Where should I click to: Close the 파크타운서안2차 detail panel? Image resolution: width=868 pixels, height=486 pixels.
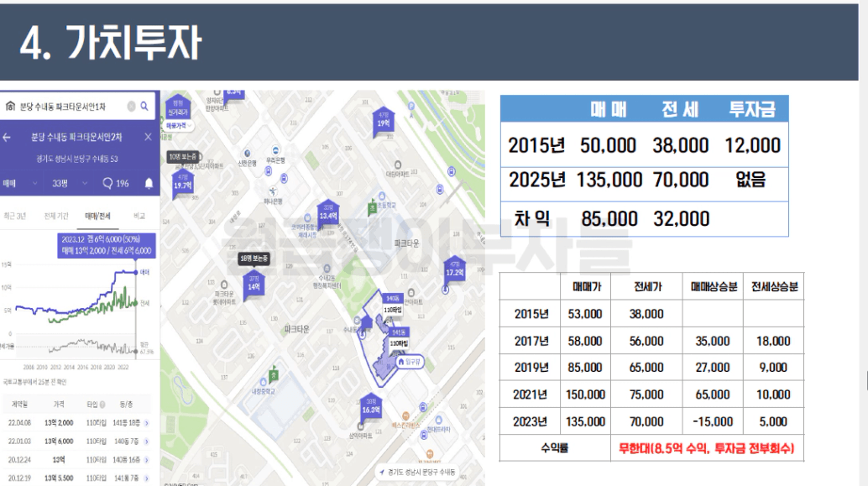(148, 137)
